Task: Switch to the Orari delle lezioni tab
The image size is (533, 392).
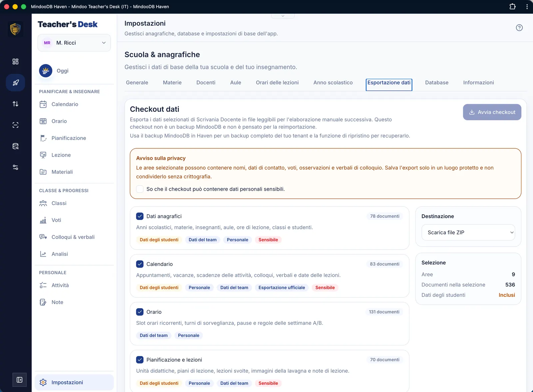Action: 277,83
